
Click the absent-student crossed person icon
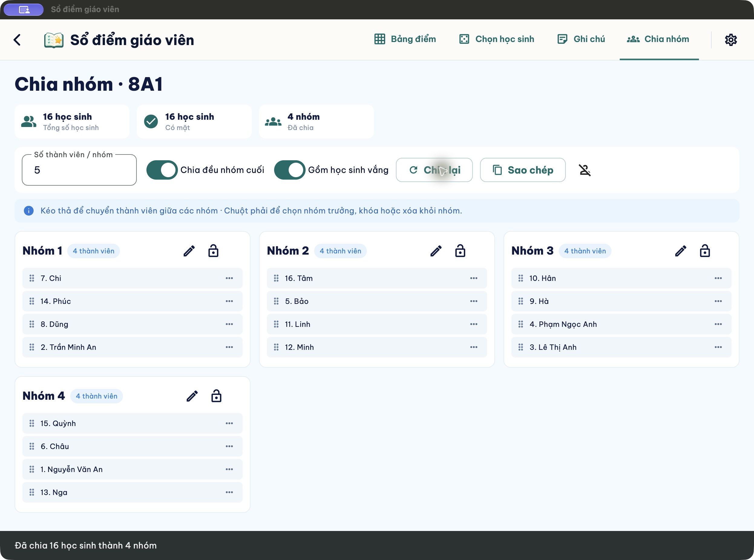[x=585, y=170]
